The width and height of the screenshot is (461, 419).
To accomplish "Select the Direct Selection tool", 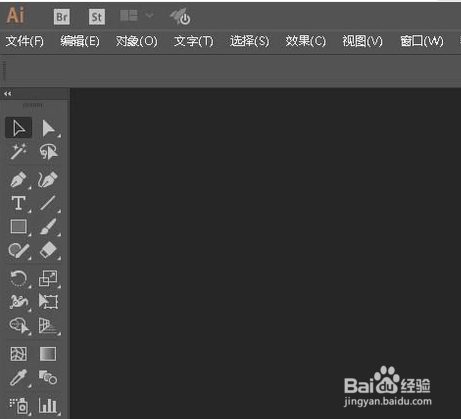I will (49, 128).
